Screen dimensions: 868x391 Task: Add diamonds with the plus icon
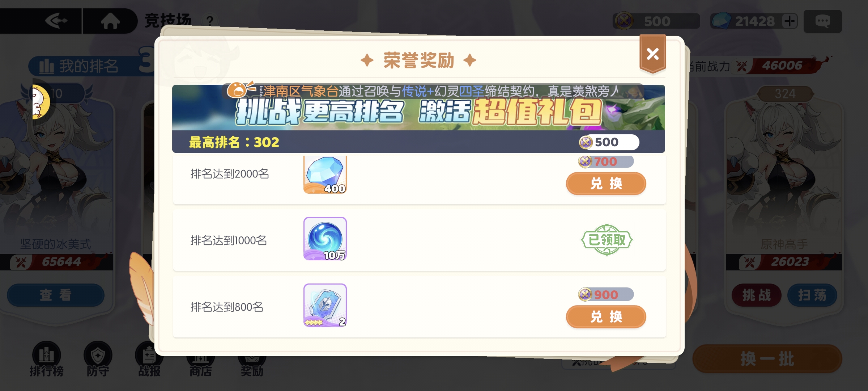(790, 21)
